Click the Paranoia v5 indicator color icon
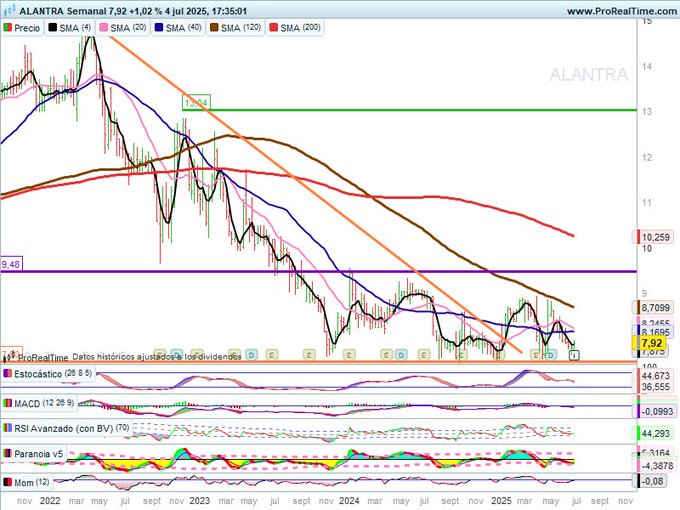The image size is (680, 510). [x=7, y=454]
